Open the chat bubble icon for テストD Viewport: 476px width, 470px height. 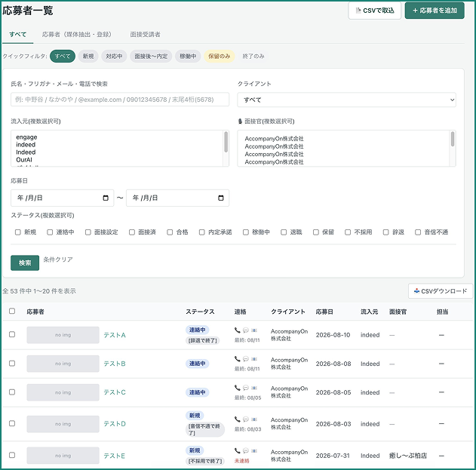click(246, 419)
